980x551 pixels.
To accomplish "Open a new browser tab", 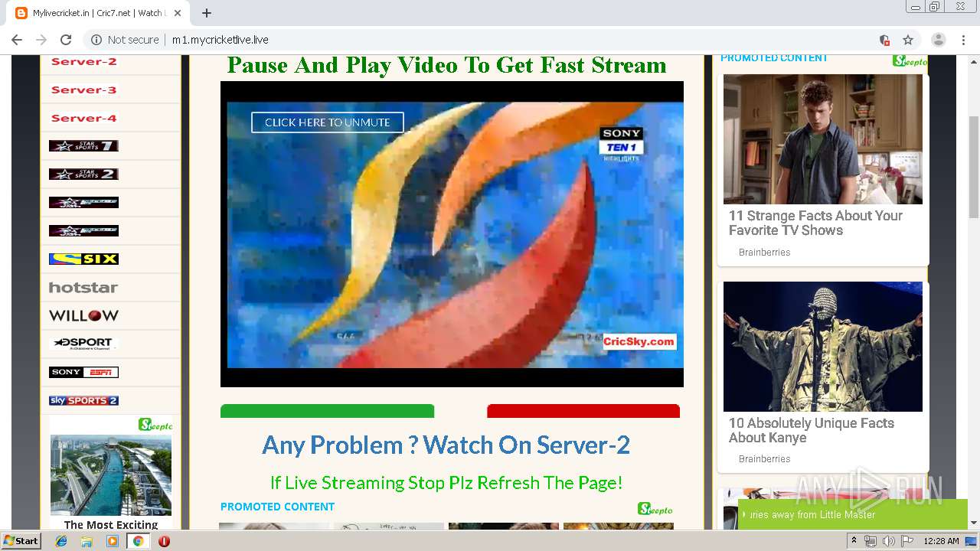I will 207,13.
